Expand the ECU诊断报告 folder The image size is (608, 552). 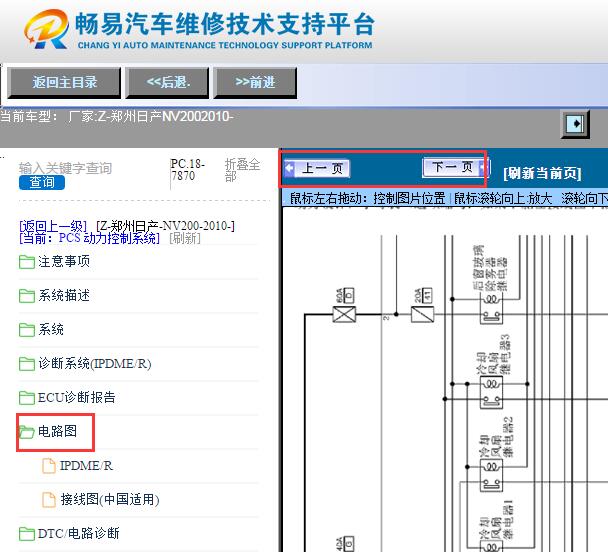[76, 397]
